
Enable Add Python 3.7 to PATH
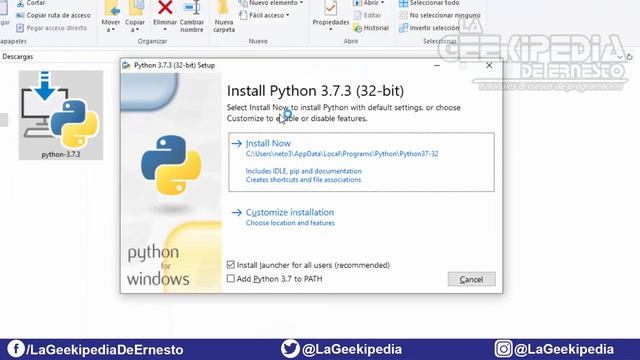231,278
